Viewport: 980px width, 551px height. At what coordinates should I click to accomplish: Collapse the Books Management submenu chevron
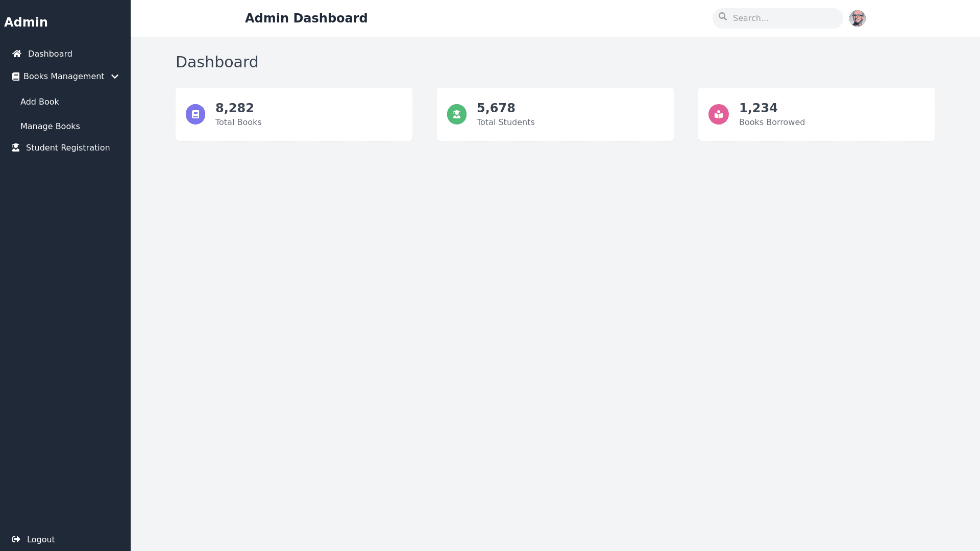[115, 76]
